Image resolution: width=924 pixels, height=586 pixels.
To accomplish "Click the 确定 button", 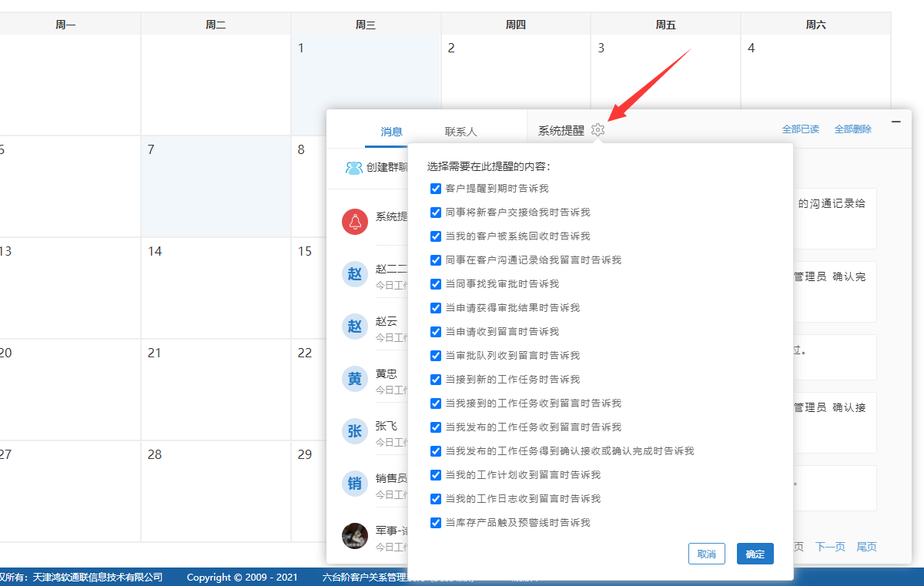I will 755,554.
